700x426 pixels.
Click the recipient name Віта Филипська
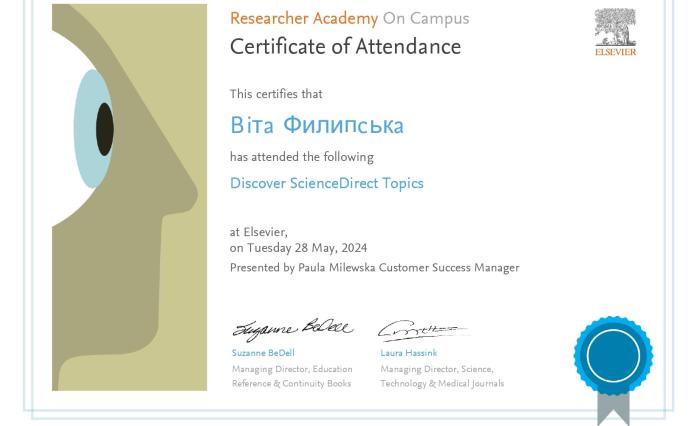click(x=316, y=126)
